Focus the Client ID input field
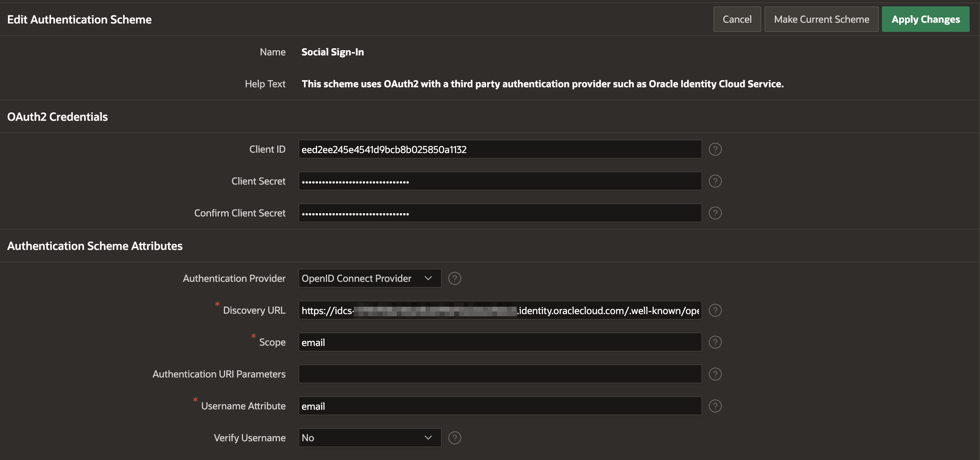The width and height of the screenshot is (980, 460). (500, 149)
